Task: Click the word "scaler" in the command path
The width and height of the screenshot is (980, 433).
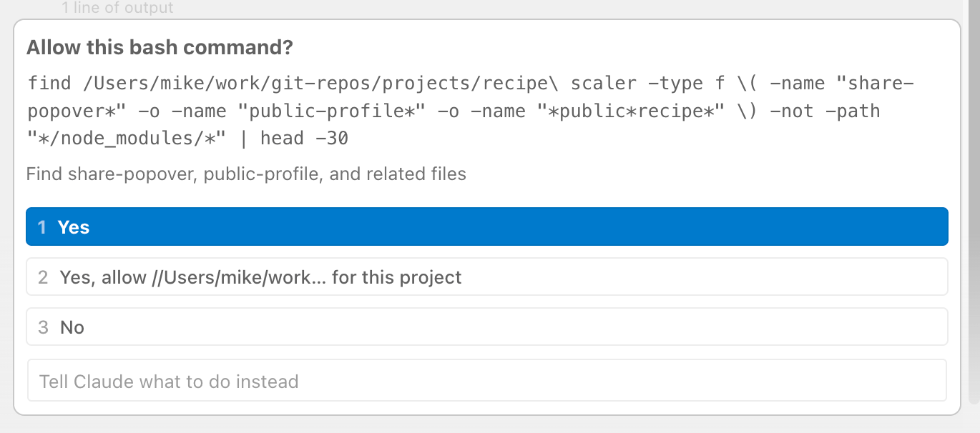Action: [x=603, y=84]
